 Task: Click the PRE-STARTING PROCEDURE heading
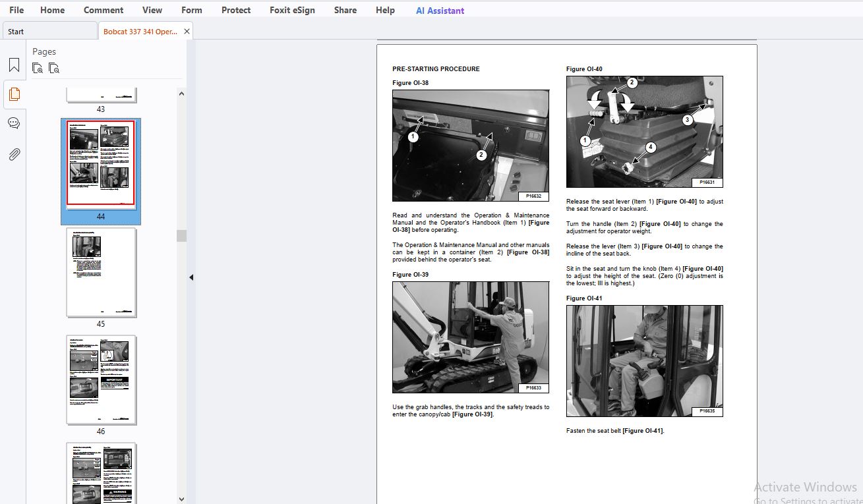coord(436,69)
